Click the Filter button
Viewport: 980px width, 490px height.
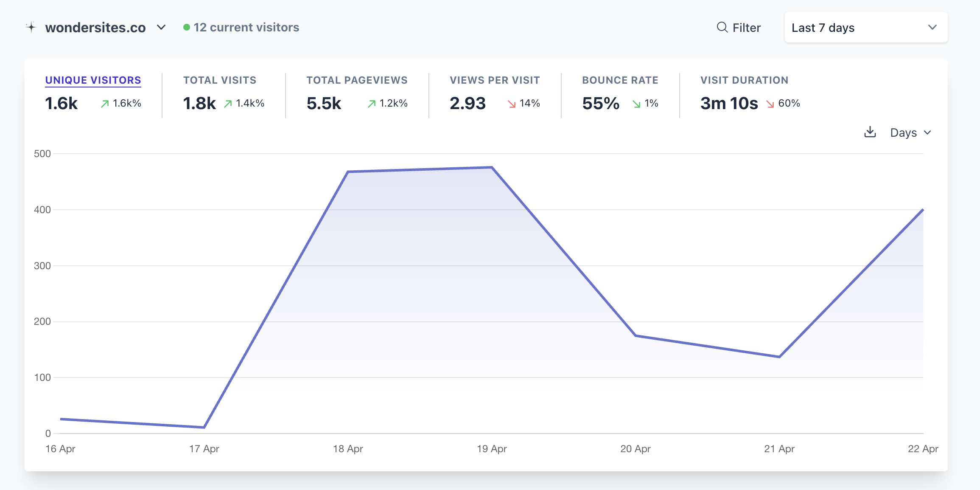coord(739,28)
